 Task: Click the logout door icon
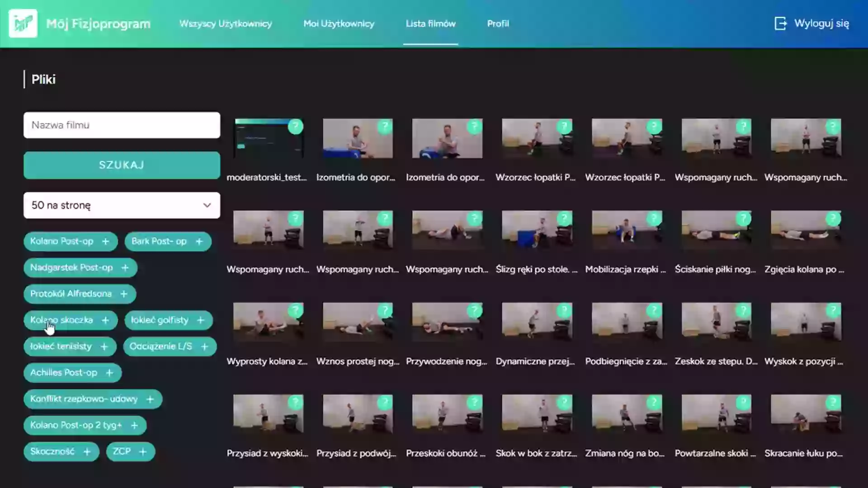pyautogui.click(x=780, y=23)
